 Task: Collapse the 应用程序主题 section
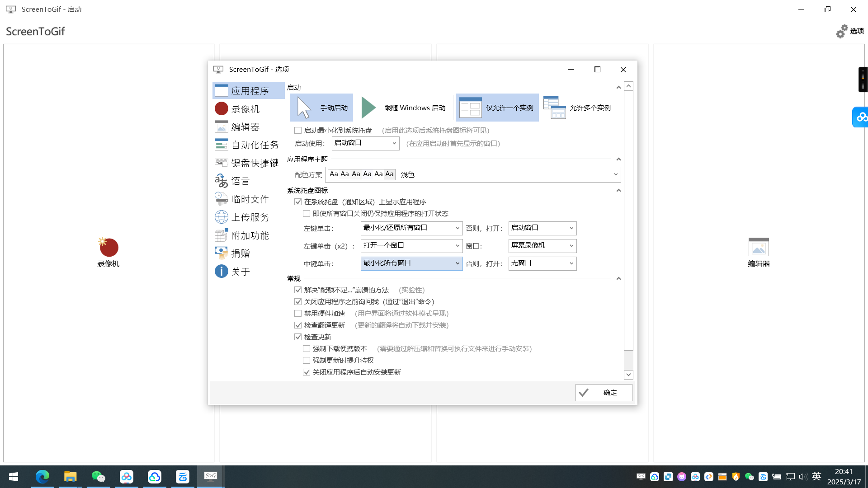(x=618, y=160)
